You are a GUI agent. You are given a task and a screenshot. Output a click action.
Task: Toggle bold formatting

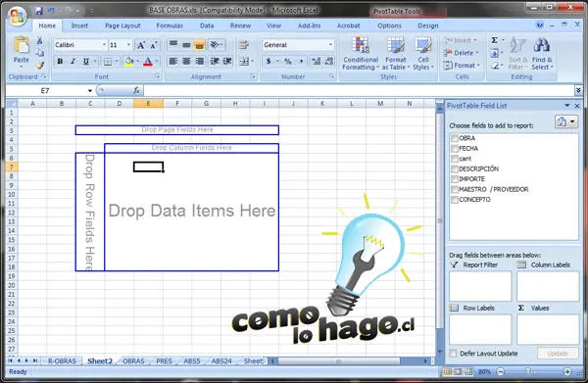[x=60, y=61]
